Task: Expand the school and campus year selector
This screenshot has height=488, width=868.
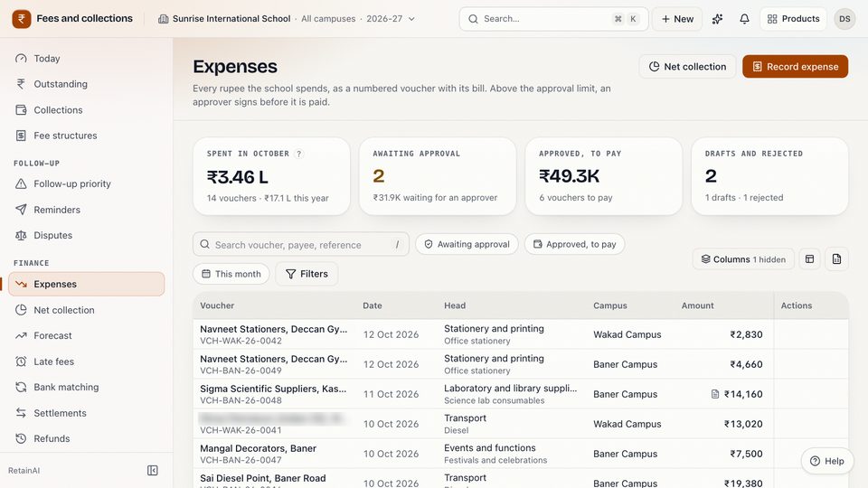Action: pos(287,19)
